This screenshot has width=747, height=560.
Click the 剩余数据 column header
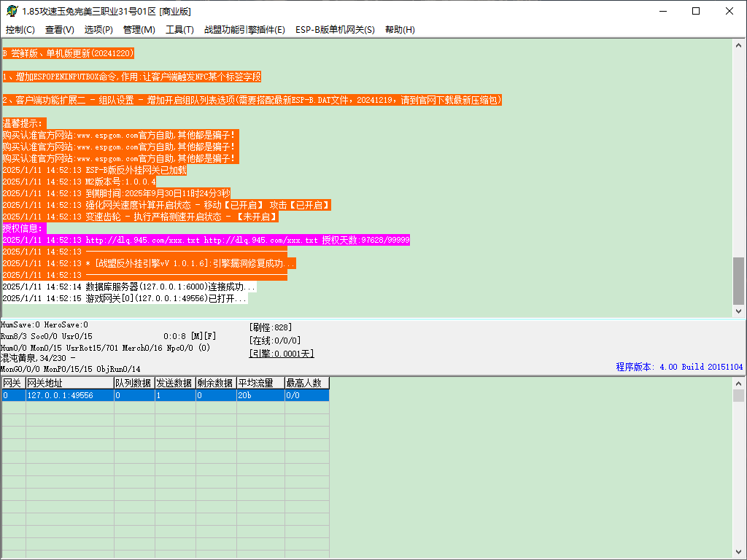point(216,383)
